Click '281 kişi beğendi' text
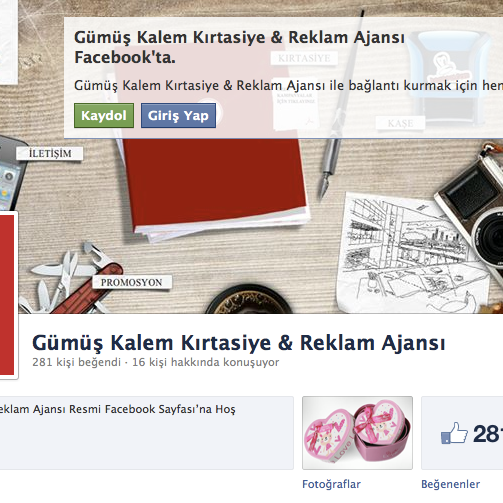The width and height of the screenshot is (503, 503). (x=76, y=362)
